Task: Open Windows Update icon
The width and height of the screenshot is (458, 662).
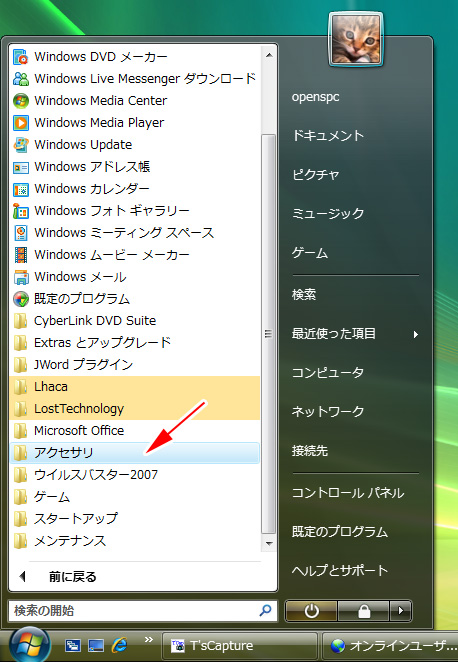Action: point(21,144)
